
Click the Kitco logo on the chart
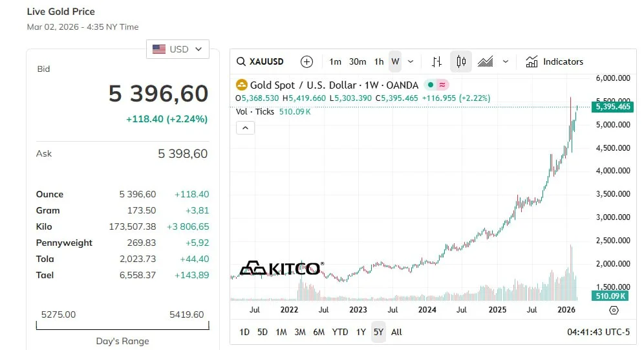[281, 268]
